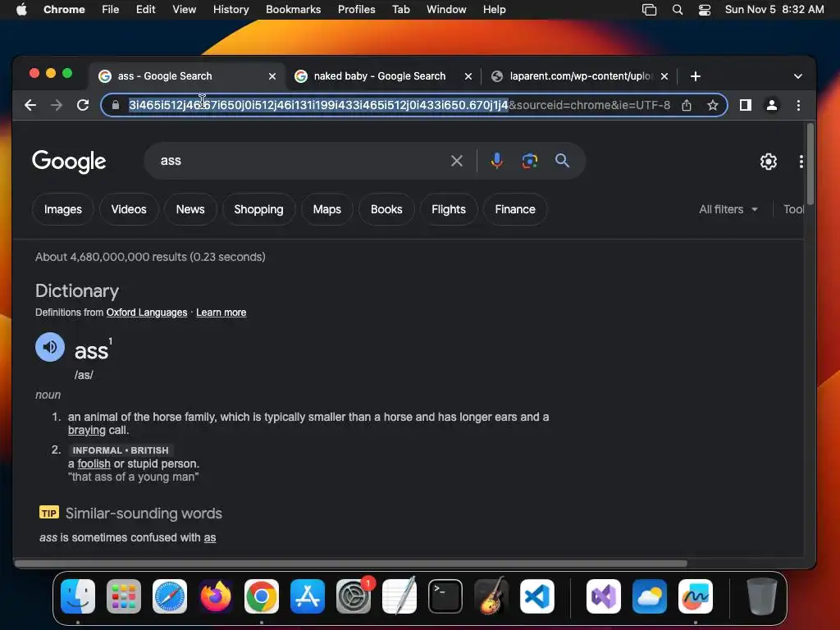Open Google quick settings gear

[x=768, y=162]
